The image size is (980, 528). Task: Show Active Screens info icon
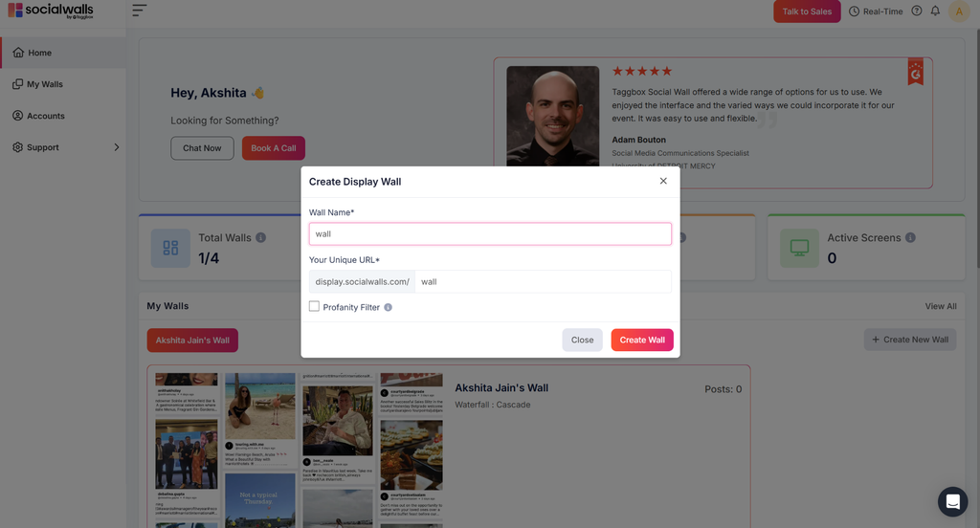pos(910,237)
